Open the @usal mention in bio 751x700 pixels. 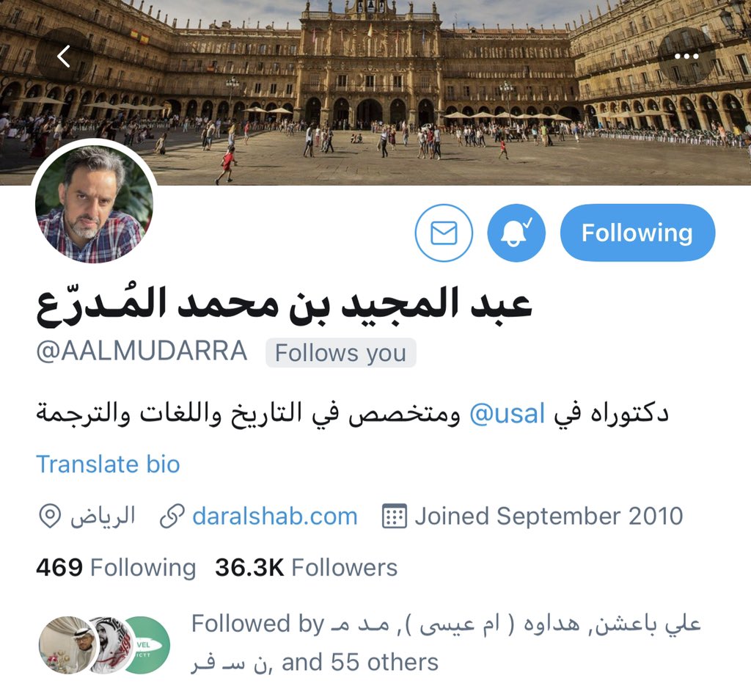[508, 414]
